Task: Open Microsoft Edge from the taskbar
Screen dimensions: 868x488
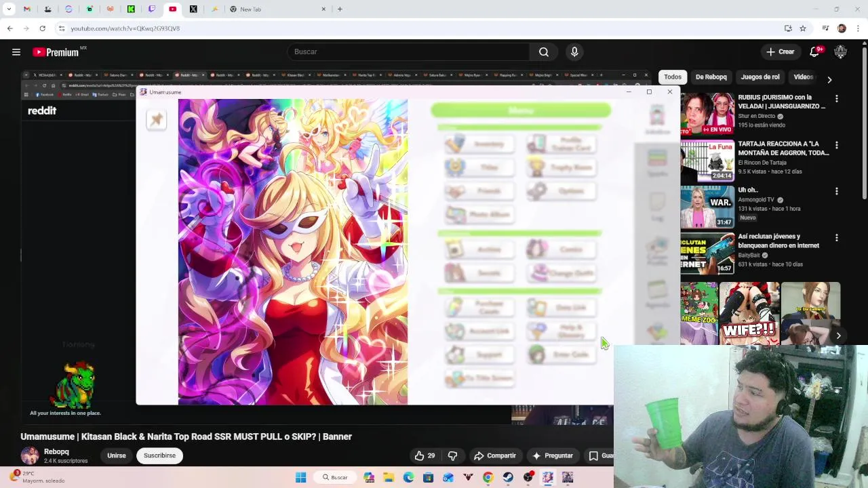Action: (x=408, y=477)
